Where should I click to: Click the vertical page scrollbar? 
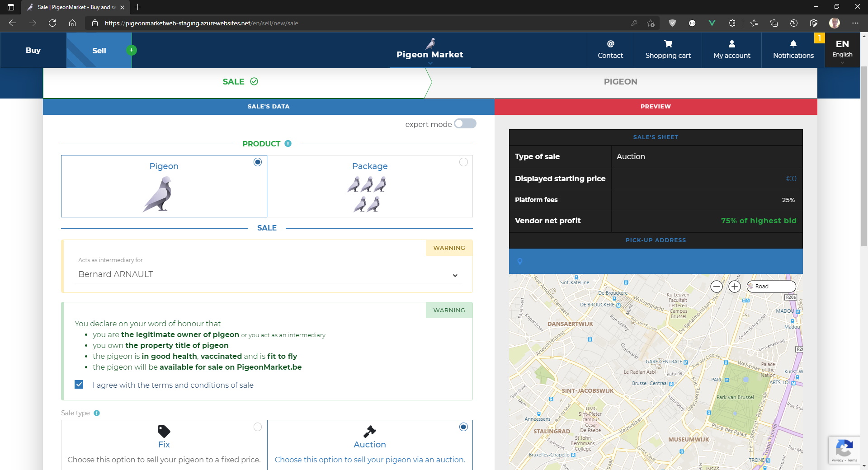click(864, 156)
